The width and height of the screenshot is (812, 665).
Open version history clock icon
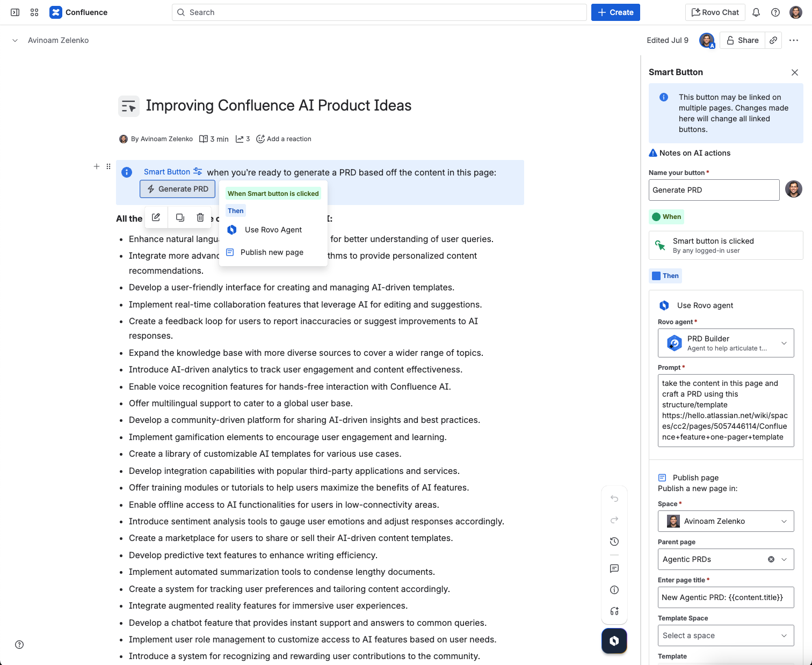614,542
